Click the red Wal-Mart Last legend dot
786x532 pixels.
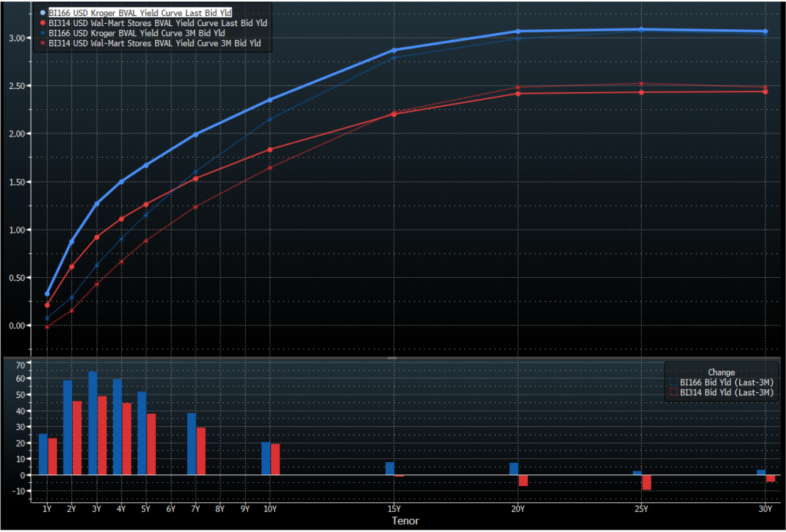[41, 24]
